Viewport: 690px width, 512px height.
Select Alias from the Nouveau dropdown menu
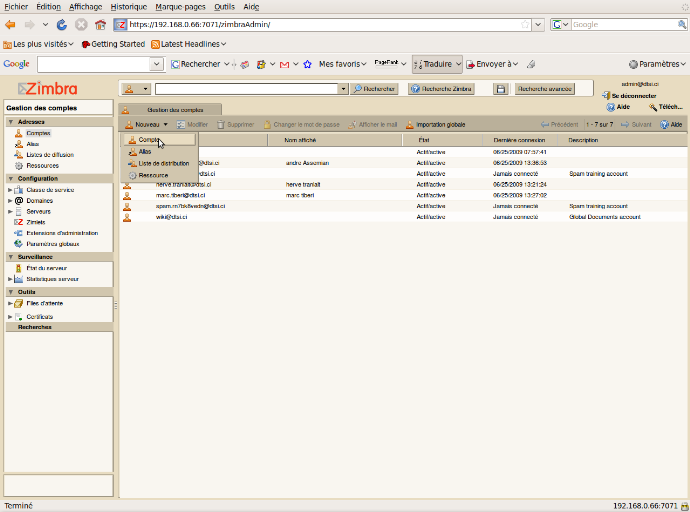pyautogui.click(x=145, y=151)
